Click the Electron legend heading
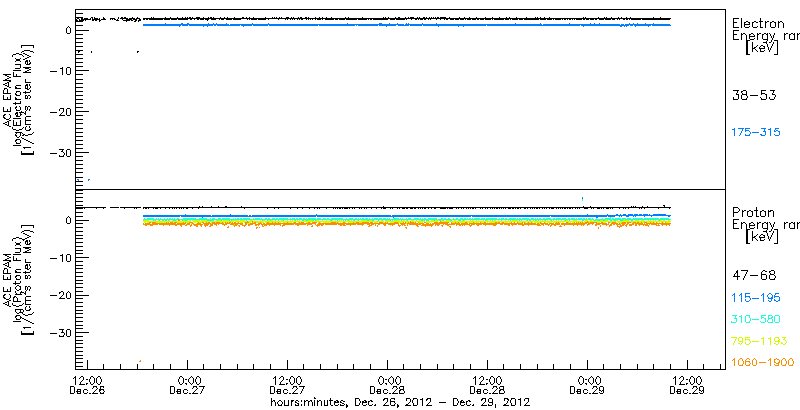The height and width of the screenshot is (410, 800). pyautogui.click(x=758, y=23)
